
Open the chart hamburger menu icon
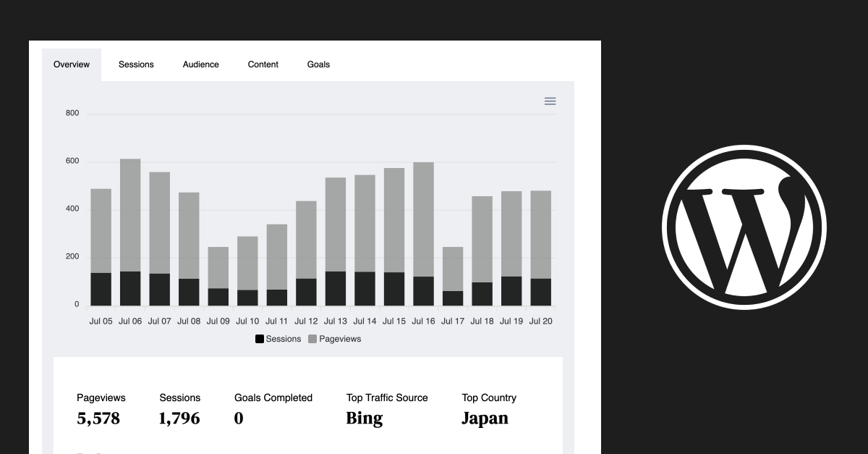click(550, 101)
